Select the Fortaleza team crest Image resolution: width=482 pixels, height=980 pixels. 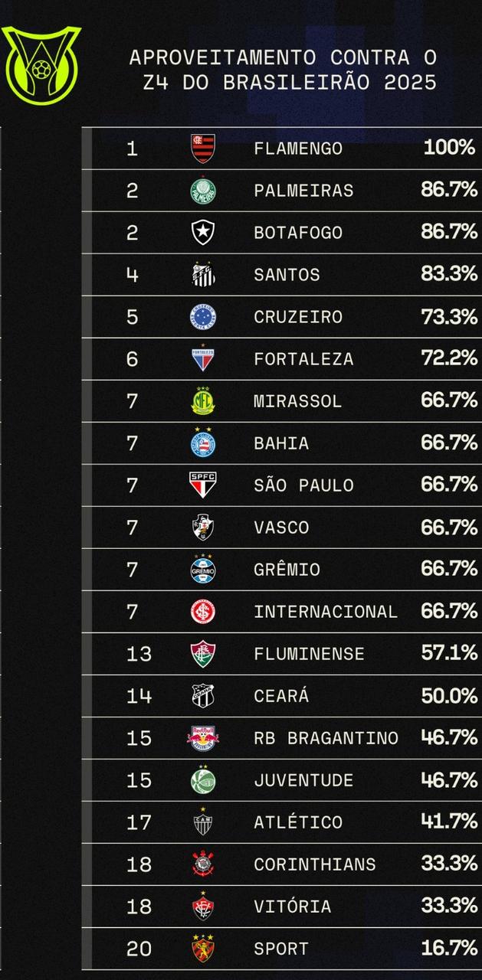[x=203, y=359]
